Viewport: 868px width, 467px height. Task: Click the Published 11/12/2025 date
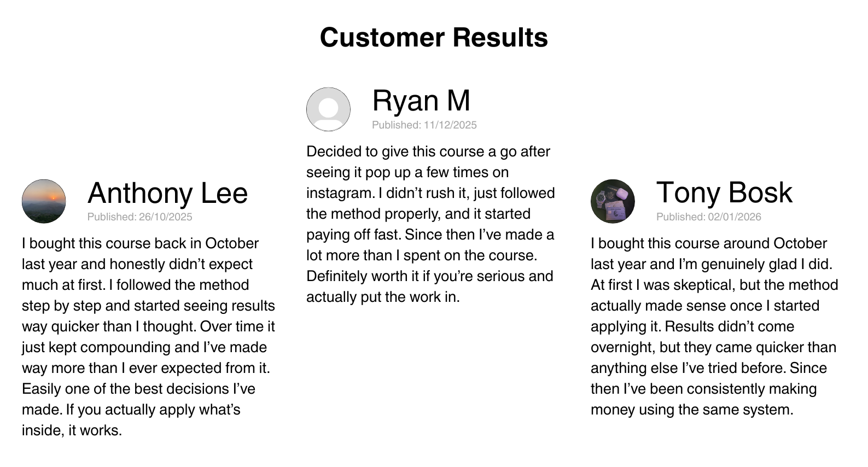coord(424,125)
